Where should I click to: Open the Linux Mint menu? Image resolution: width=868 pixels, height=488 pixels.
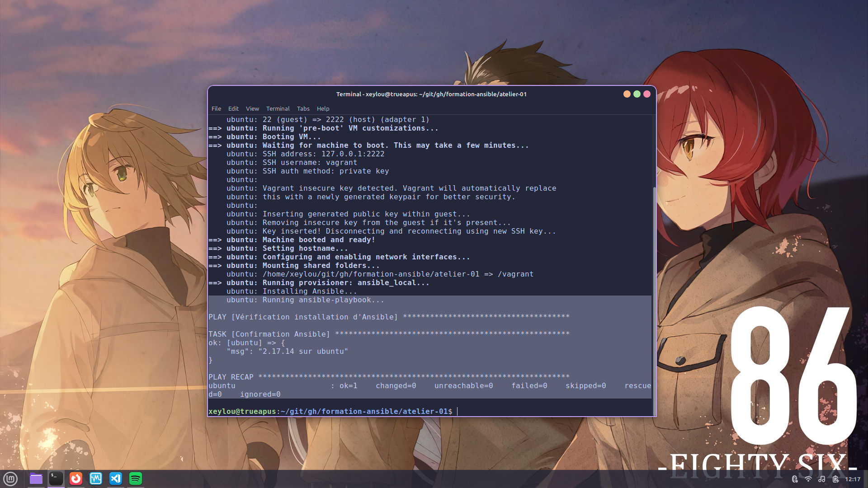(10, 479)
